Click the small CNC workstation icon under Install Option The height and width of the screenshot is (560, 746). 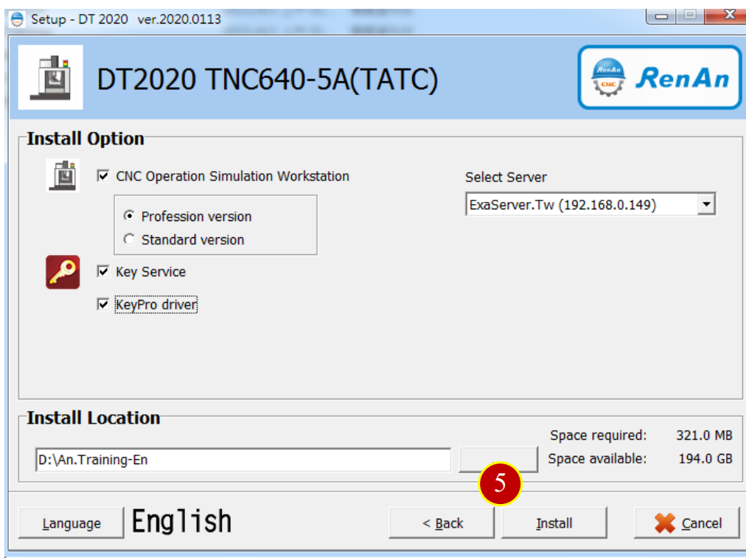[x=63, y=175]
